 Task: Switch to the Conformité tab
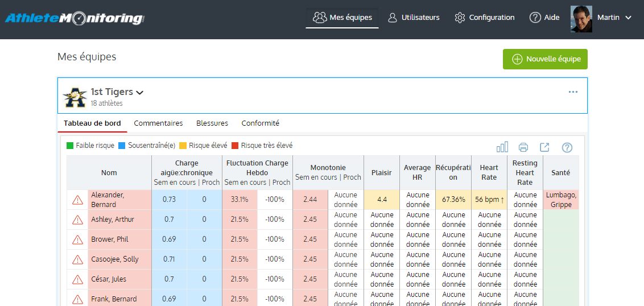261,123
